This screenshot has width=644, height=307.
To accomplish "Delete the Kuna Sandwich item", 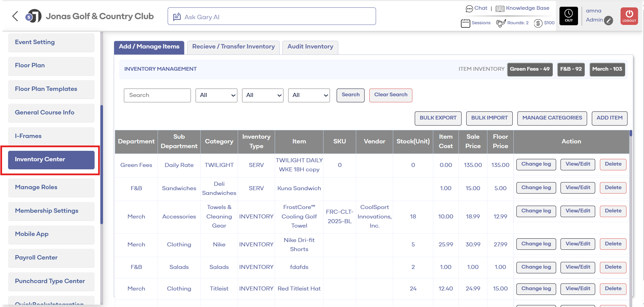I will (613, 188).
